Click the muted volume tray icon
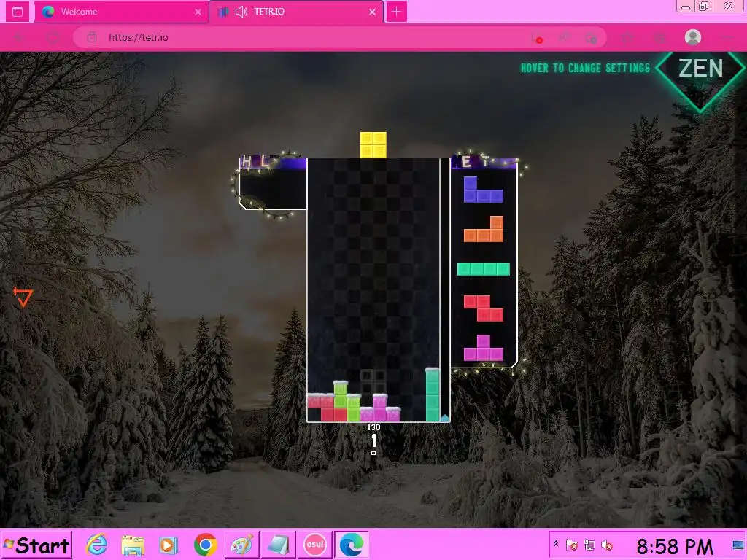747x560 pixels. pyautogui.click(x=607, y=545)
